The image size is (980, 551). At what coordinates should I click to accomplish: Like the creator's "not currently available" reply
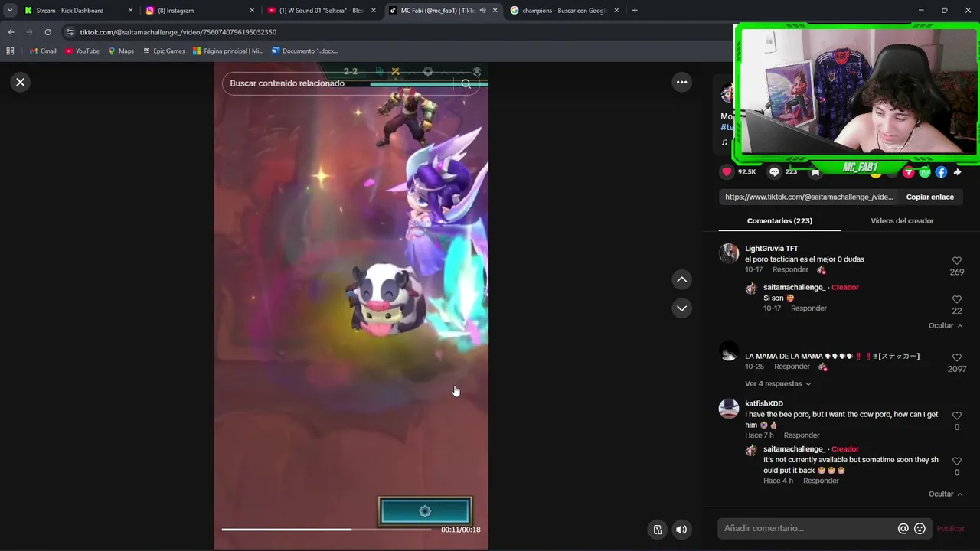[x=956, y=461]
